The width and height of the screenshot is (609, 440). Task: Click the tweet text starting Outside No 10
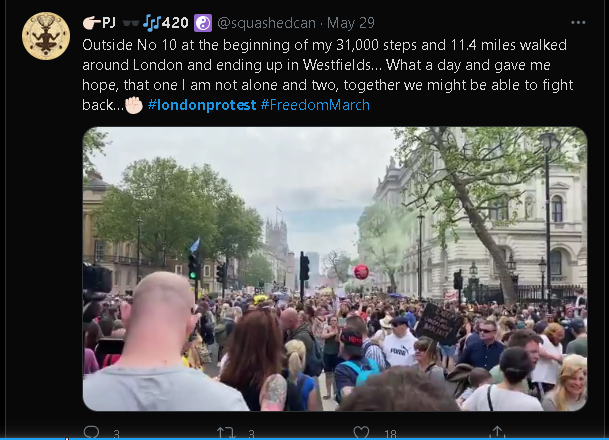click(x=328, y=75)
